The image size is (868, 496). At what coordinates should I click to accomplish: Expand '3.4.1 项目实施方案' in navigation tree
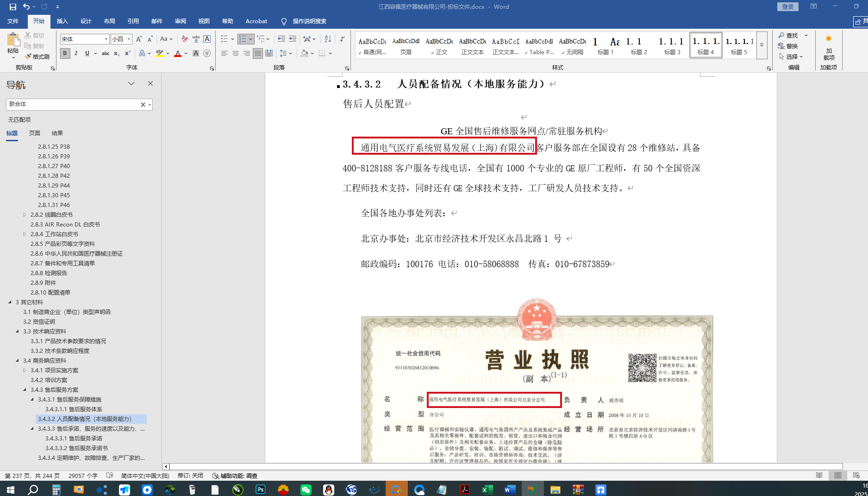pos(25,370)
